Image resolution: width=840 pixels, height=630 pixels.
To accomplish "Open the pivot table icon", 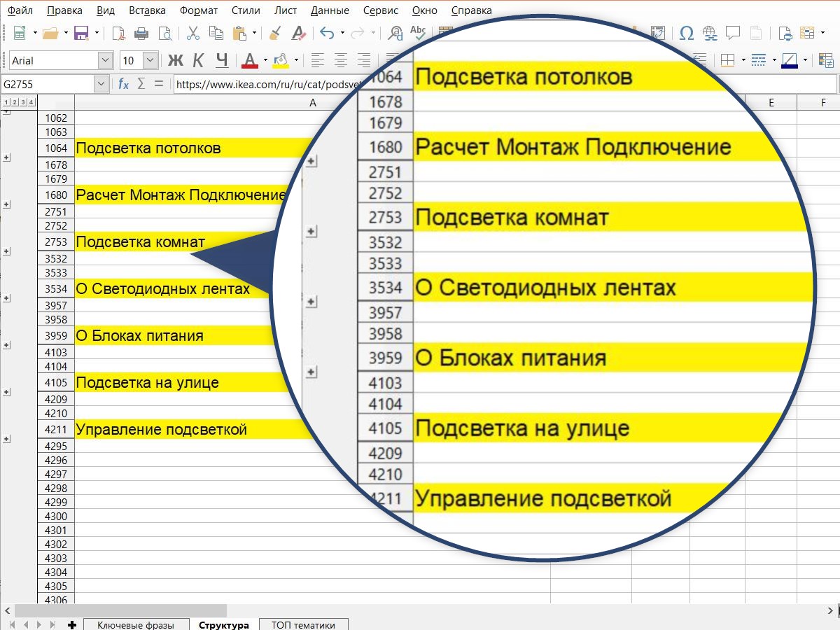I will [657, 33].
